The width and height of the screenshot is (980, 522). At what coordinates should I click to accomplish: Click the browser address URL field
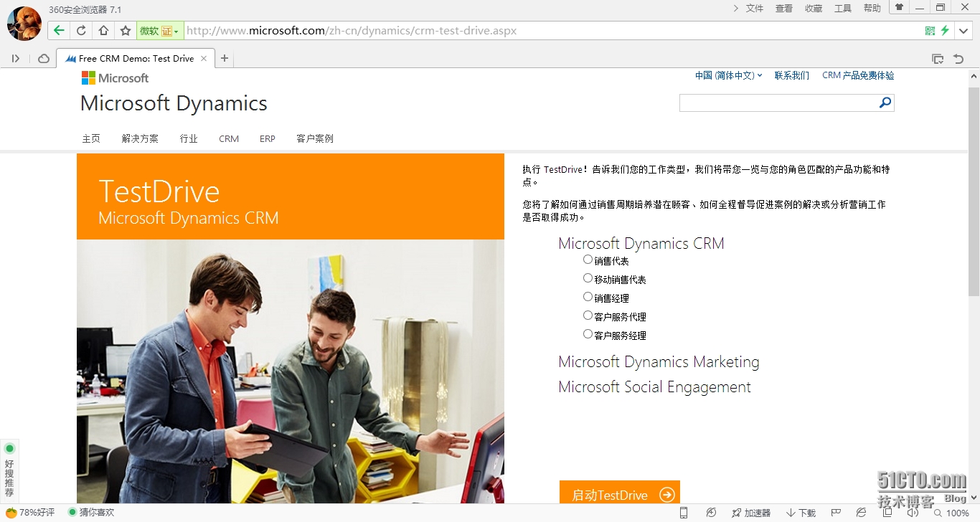pos(552,30)
